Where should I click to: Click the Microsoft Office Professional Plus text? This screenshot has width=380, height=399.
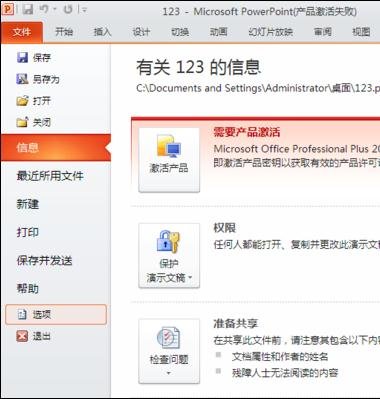click(297, 149)
